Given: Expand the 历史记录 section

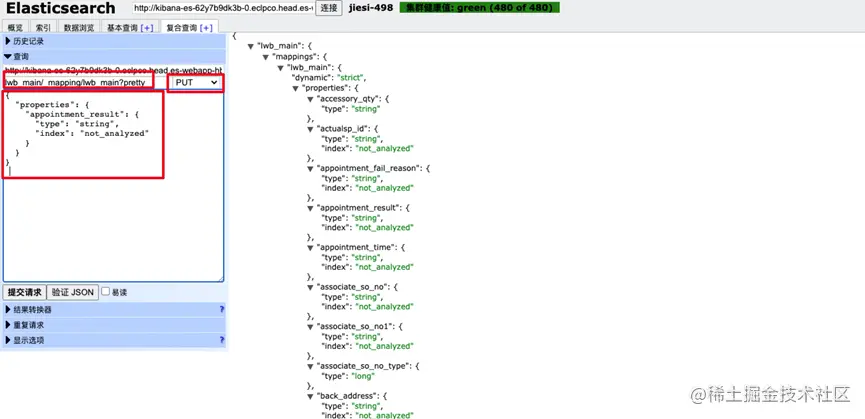Looking at the screenshot, I should pos(114,41).
